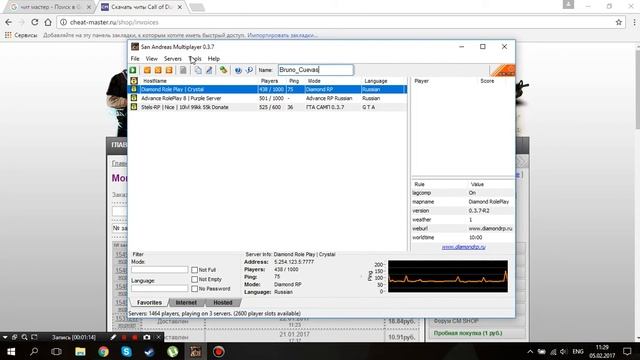Open File Explorer from taskbar
Viewport: 640px width, 360px height.
coord(80,351)
